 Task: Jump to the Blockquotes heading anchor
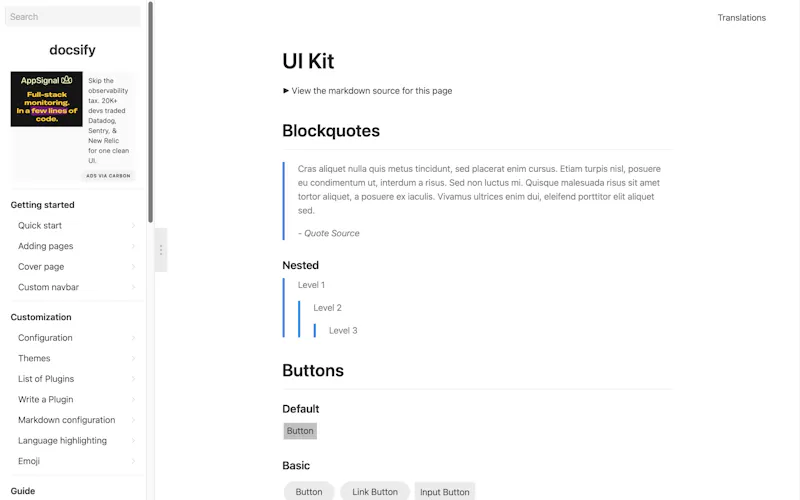tap(331, 131)
